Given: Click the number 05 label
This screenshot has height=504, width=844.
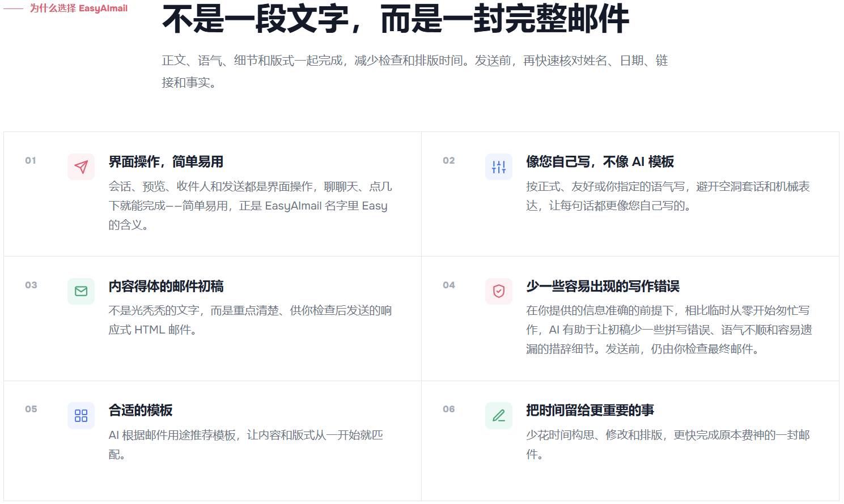Looking at the screenshot, I should (x=31, y=409).
